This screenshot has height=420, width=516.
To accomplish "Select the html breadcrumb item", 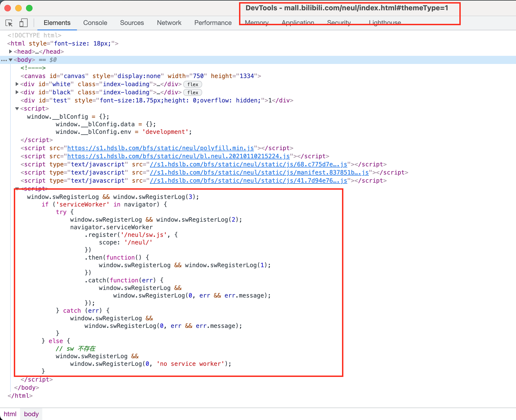I will [x=10, y=414].
